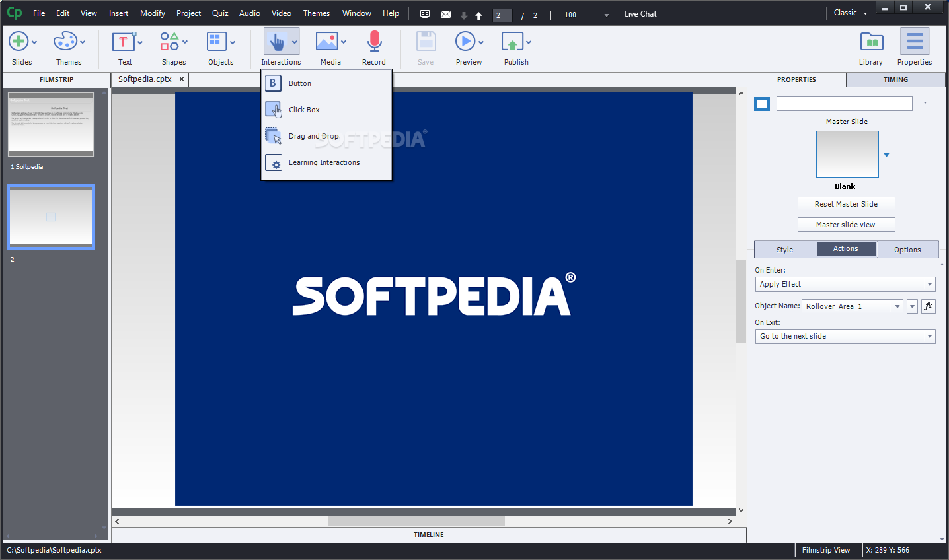Open Live Chat link

[x=640, y=14]
